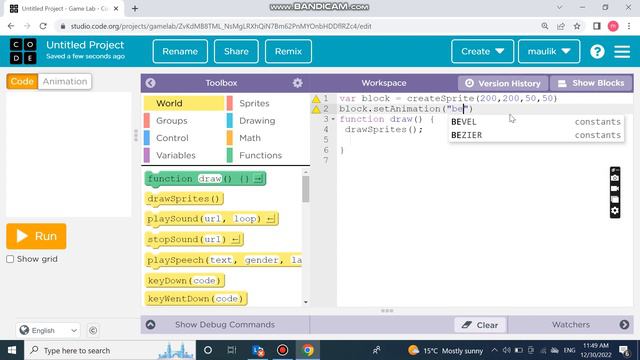Viewport: 640px width, 360px height.
Task: Open Version History
Action: tap(503, 83)
